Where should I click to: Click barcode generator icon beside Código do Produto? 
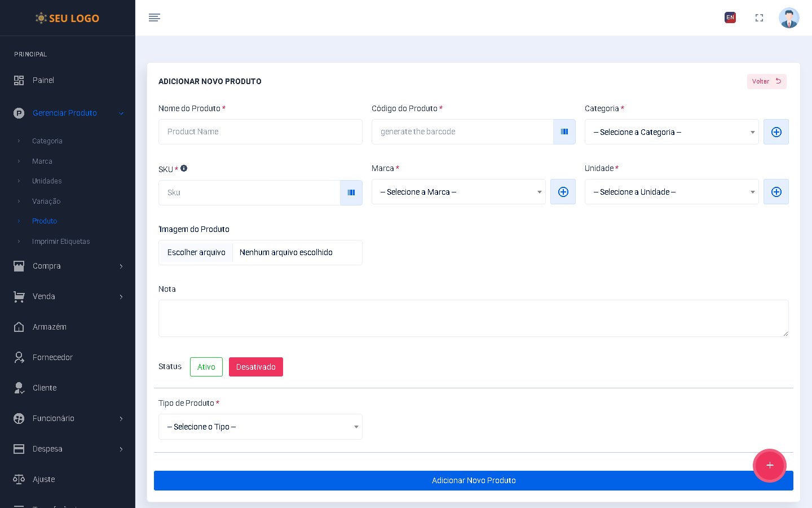564,132
